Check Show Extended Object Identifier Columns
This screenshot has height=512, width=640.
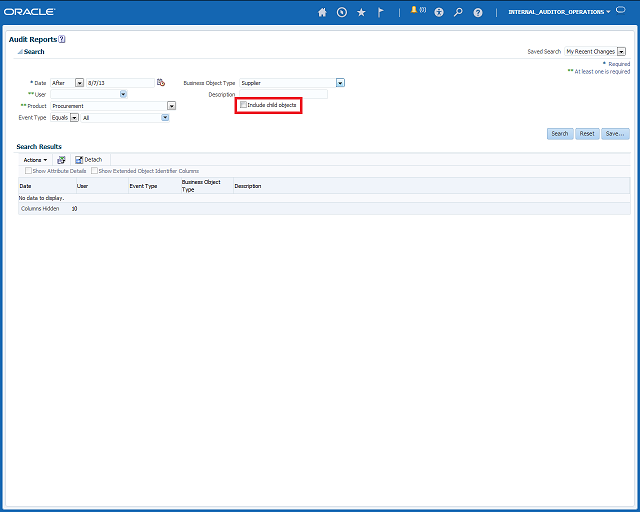[94, 171]
